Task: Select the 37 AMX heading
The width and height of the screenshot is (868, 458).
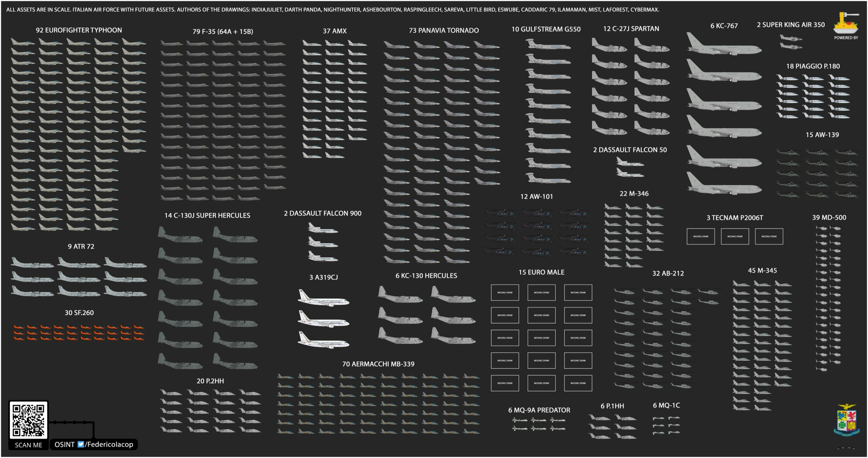Action: coord(335,31)
